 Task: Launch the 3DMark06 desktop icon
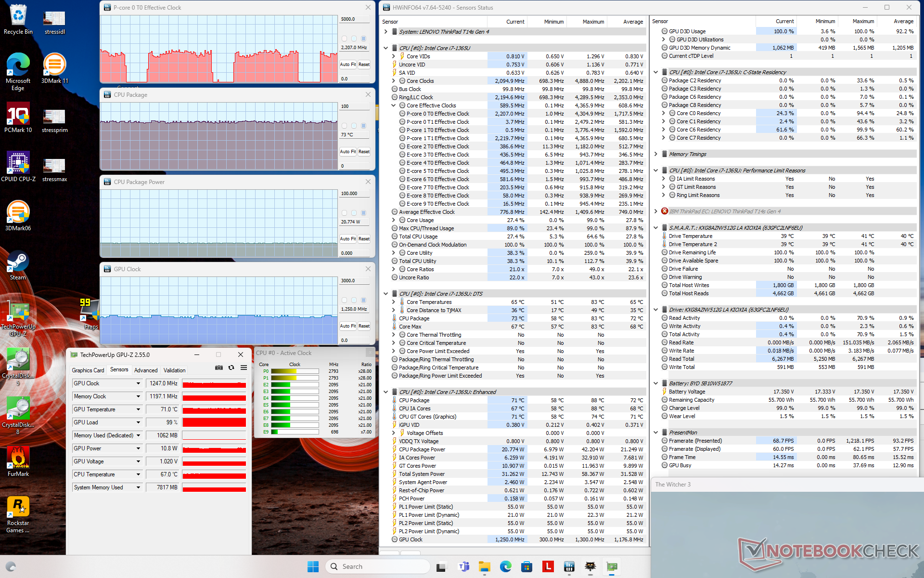coord(18,215)
